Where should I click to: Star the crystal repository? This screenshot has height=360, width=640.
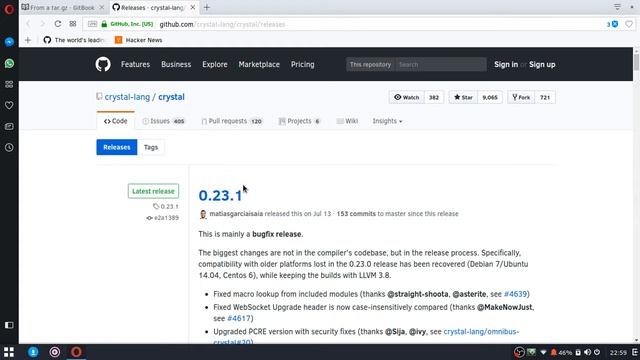click(x=463, y=97)
